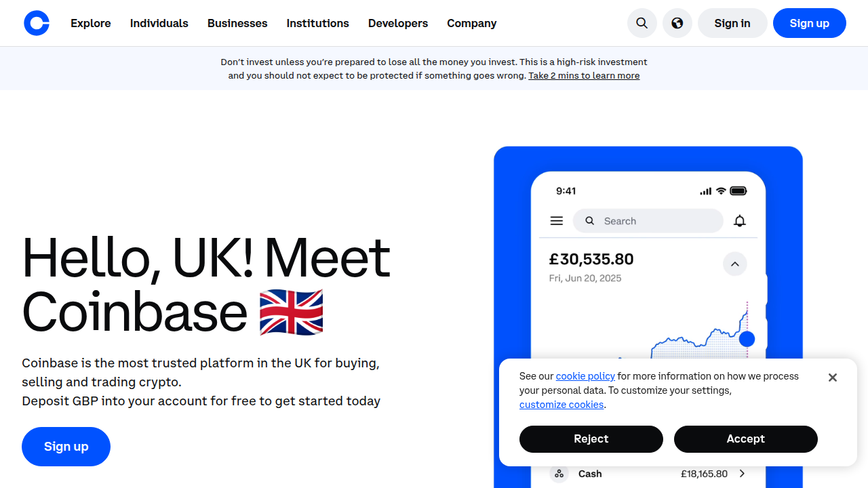
Task: Click the Search field in the phone mockup
Action: point(648,220)
